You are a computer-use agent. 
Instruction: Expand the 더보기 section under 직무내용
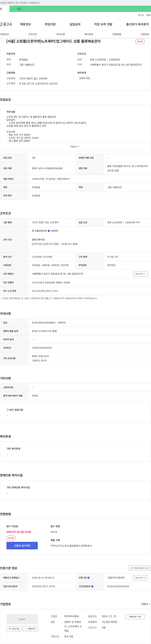click(x=75, y=147)
